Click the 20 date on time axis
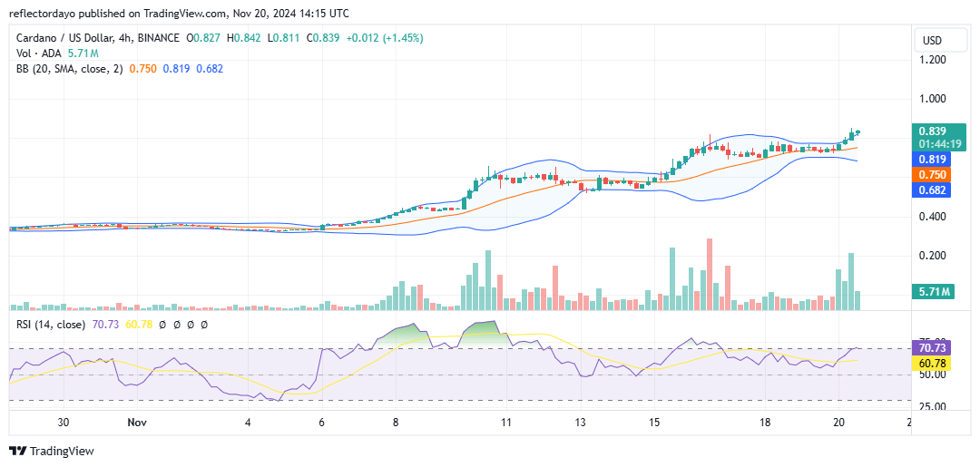Viewport: 980px width, 467px height. tap(838, 423)
